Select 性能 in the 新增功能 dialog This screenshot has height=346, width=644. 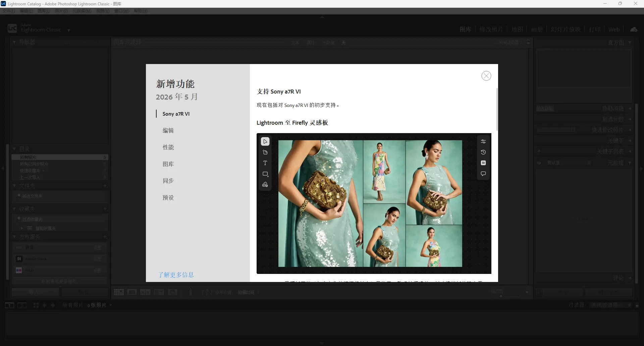click(x=168, y=147)
